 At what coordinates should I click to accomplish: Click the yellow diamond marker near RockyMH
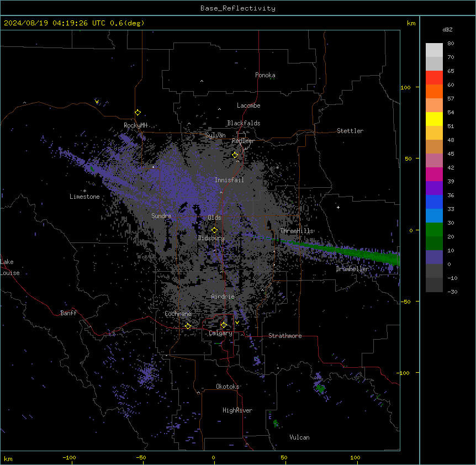pyautogui.click(x=138, y=113)
